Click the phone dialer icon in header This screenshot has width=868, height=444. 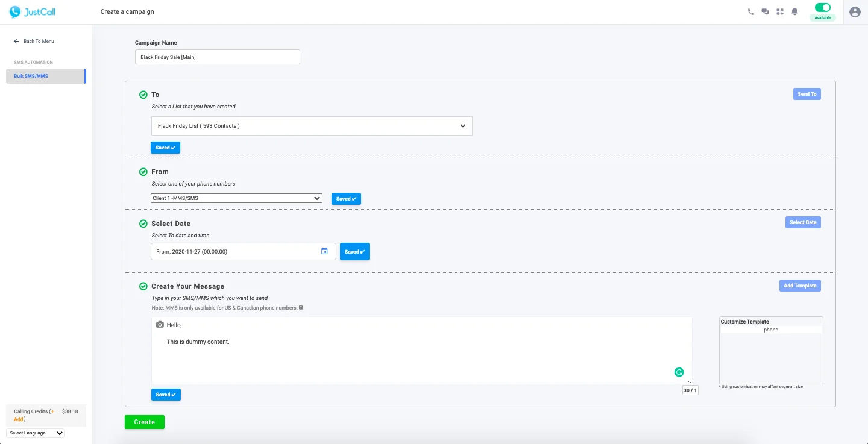750,11
